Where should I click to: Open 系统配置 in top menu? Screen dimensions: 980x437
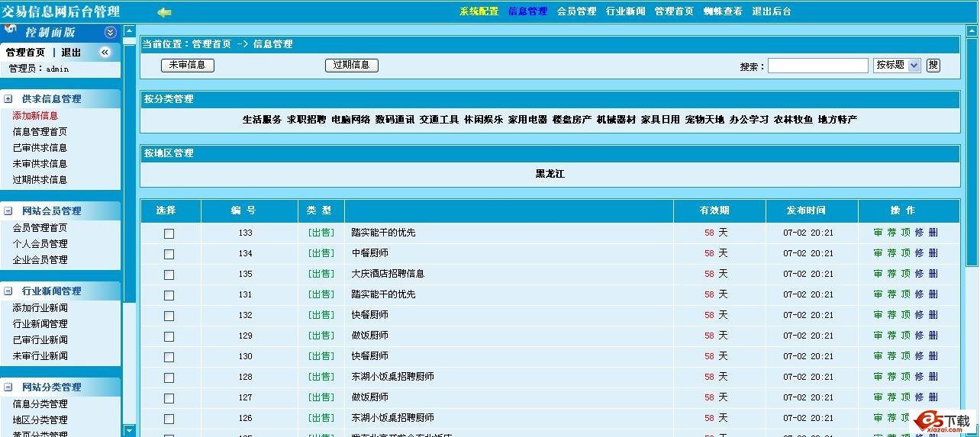point(479,11)
